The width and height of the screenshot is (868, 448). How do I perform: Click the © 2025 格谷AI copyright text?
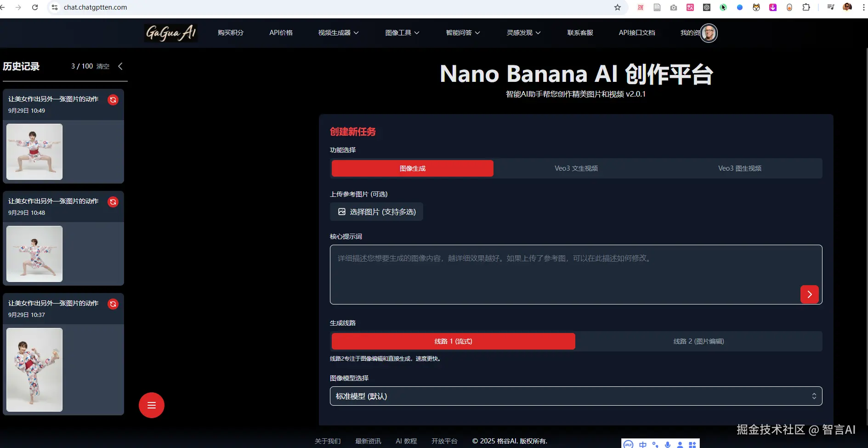(510, 441)
